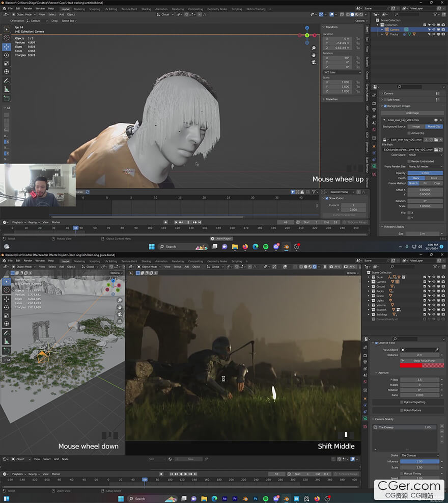Viewport: 448px width, 503px height.
Task: Enable the Active Clip checkbox
Action: point(409,133)
